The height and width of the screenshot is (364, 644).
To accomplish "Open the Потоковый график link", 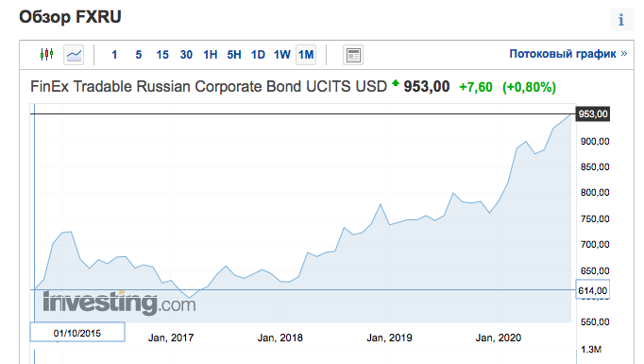I will coord(568,54).
